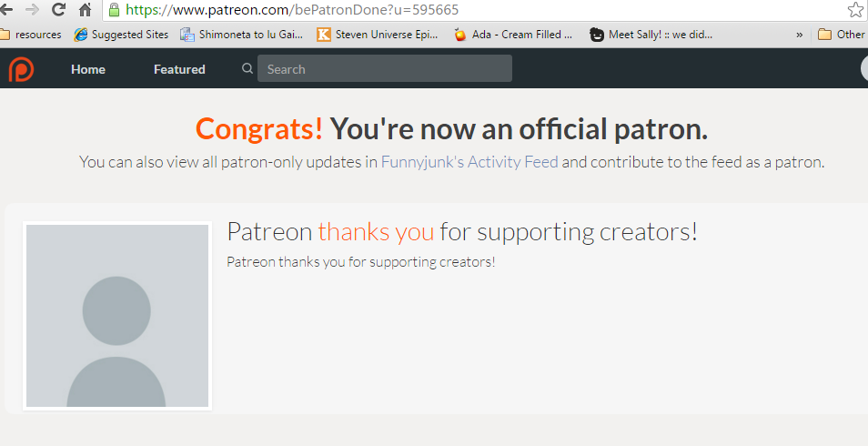Open Funnyjunk's Activity Feed link

469,162
